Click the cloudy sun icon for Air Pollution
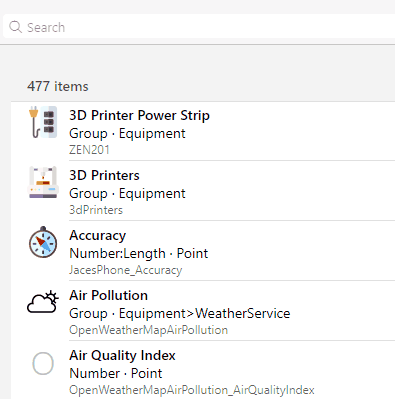Image resolution: width=395 pixels, height=399 pixels. (x=43, y=302)
